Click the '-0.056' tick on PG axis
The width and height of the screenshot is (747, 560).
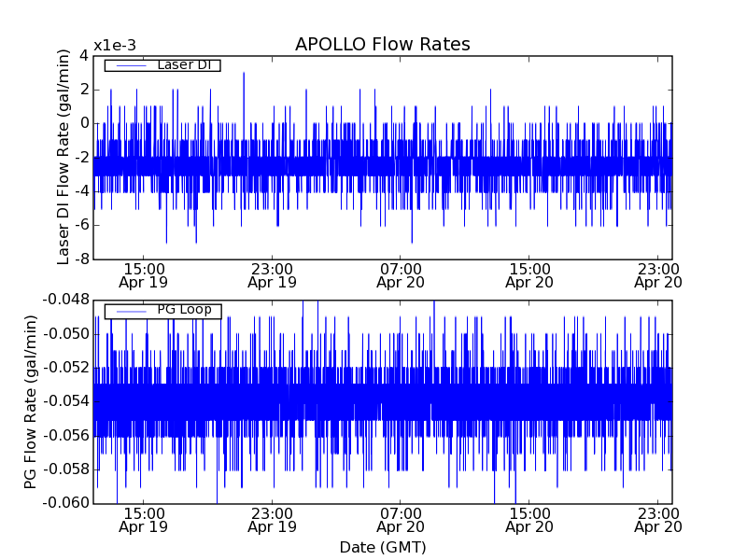(x=66, y=436)
